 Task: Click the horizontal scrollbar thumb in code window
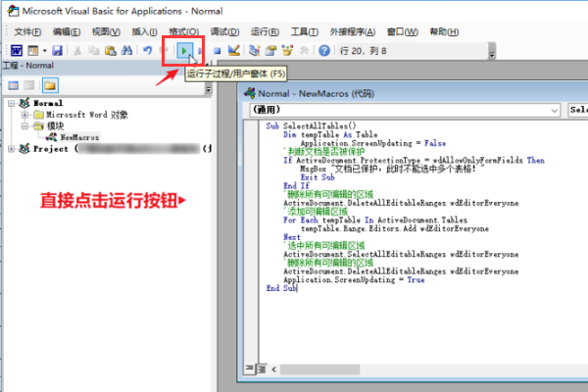click(319, 369)
